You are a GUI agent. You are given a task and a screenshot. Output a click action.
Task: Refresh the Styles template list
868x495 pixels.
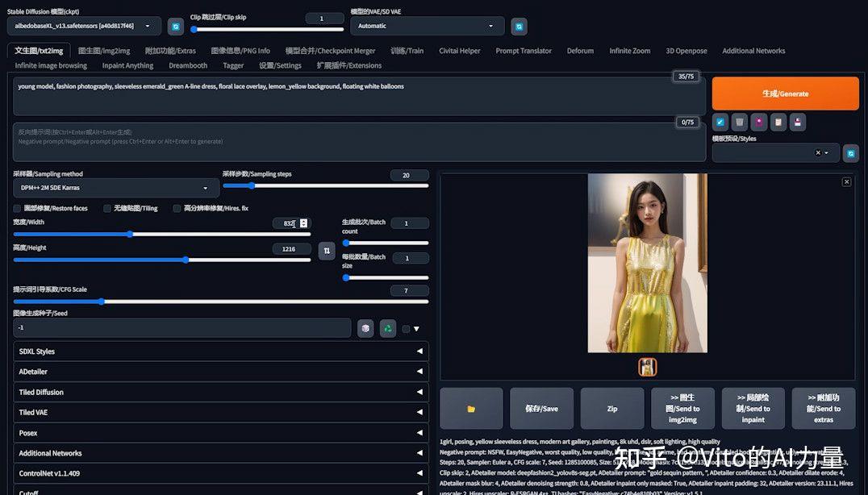click(851, 153)
